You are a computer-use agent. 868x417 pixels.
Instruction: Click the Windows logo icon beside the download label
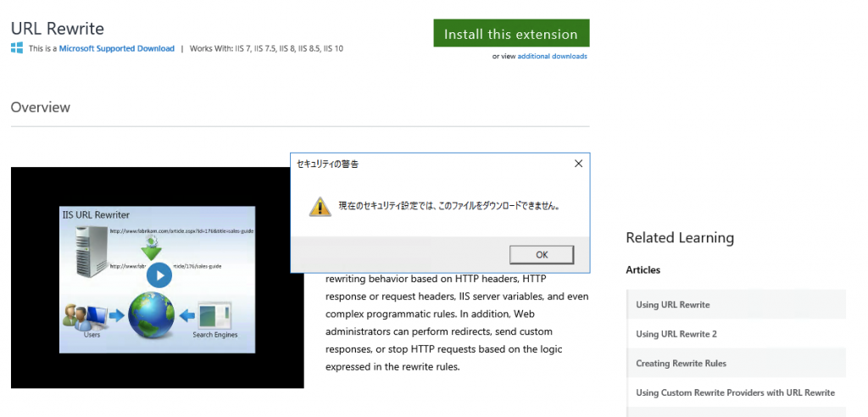17,48
